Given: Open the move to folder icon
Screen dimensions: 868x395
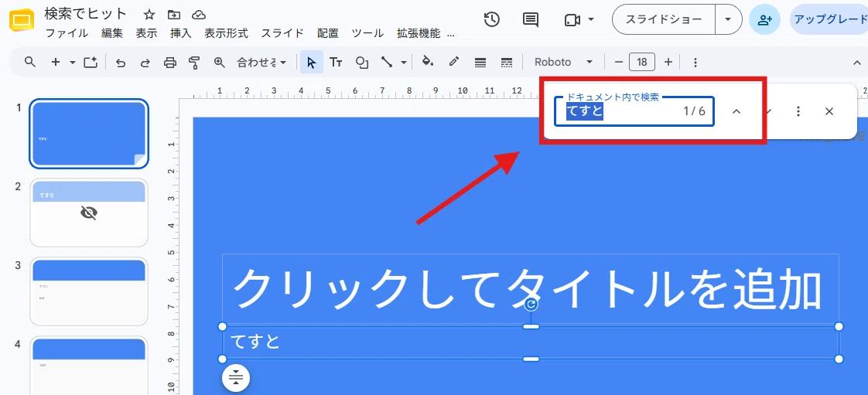Looking at the screenshot, I should pyautogui.click(x=174, y=15).
